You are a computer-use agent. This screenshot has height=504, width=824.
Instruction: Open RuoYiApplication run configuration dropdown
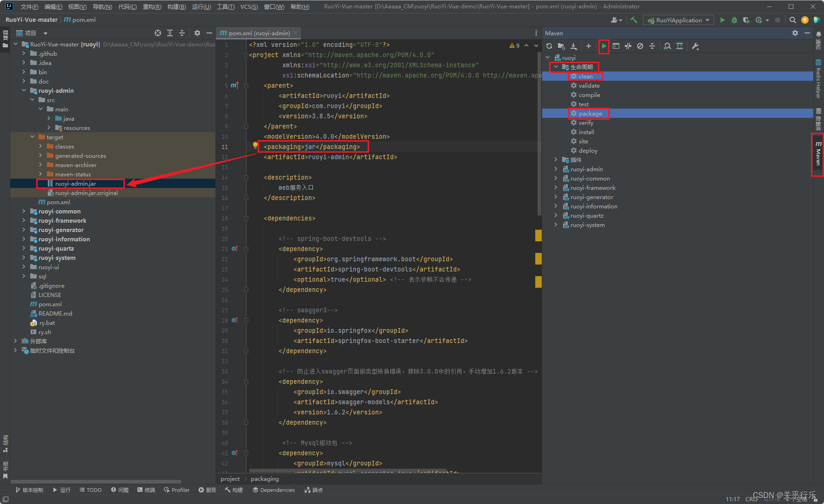(x=679, y=20)
